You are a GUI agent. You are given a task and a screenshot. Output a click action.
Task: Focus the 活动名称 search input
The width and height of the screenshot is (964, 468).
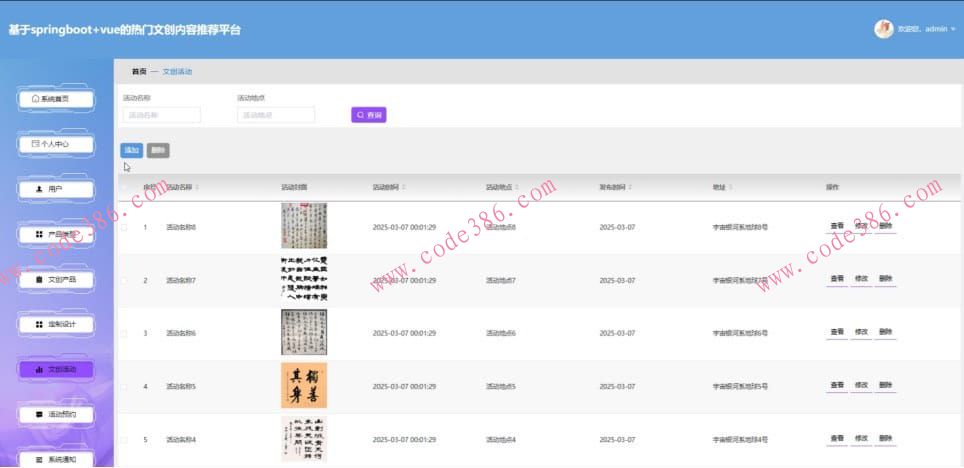[x=162, y=115]
